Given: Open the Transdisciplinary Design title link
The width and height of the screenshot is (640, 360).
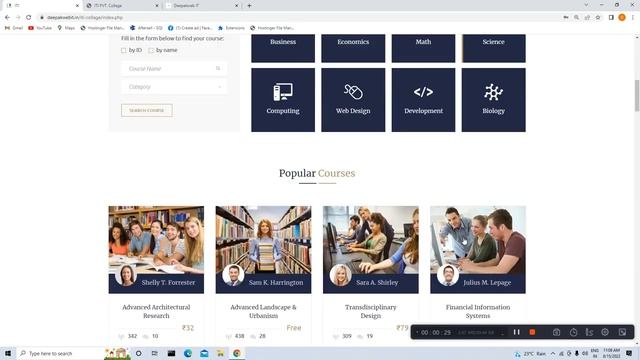Looking at the screenshot, I should tap(371, 311).
